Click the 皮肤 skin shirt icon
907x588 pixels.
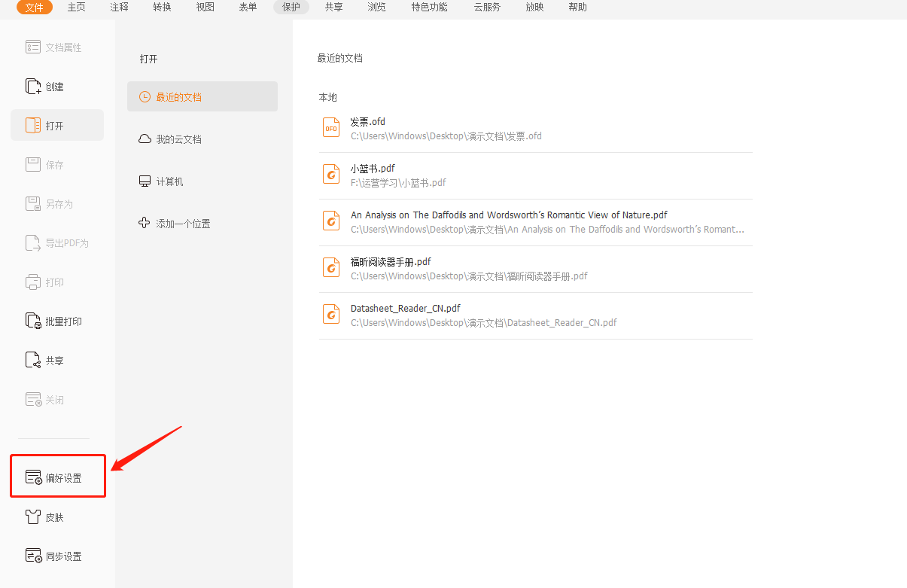[x=33, y=517]
